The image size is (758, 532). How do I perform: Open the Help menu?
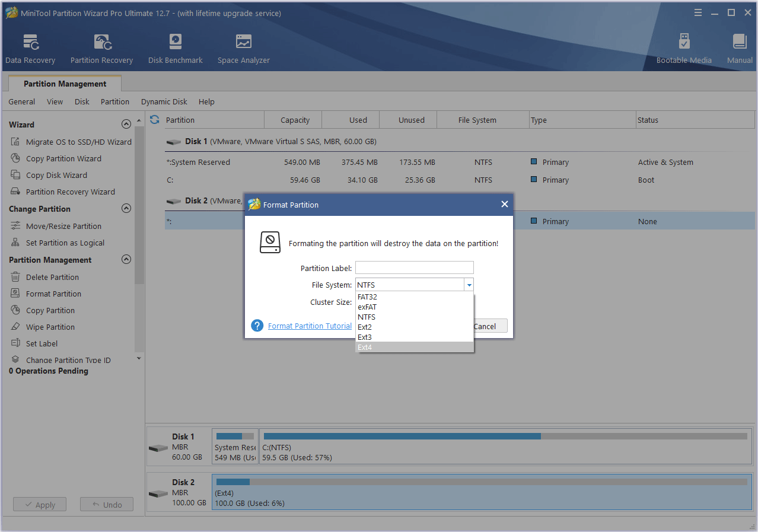pyautogui.click(x=206, y=101)
